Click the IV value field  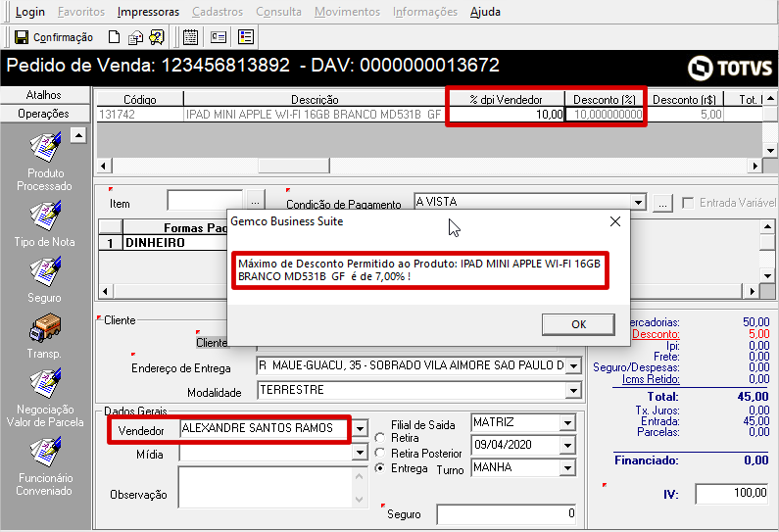point(732,493)
